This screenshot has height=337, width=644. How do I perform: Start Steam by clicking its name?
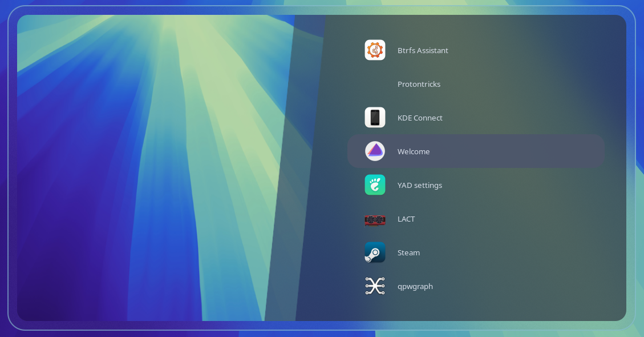tap(408, 252)
